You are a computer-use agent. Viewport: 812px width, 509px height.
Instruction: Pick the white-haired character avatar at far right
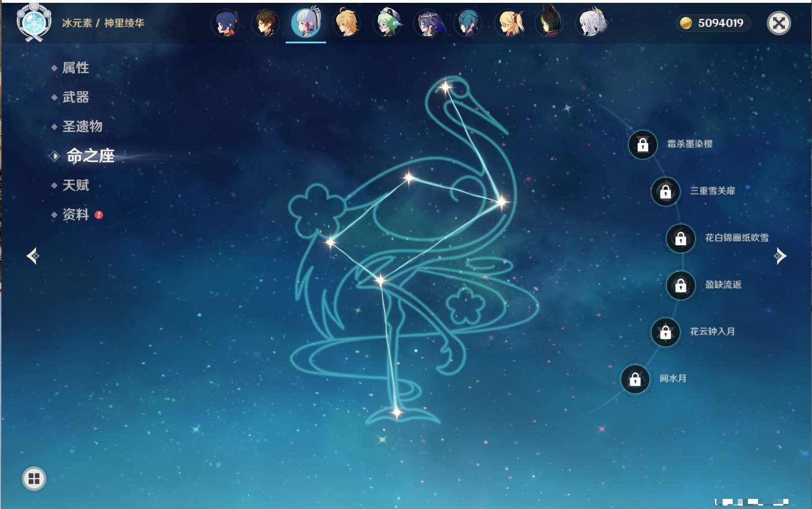(592, 24)
